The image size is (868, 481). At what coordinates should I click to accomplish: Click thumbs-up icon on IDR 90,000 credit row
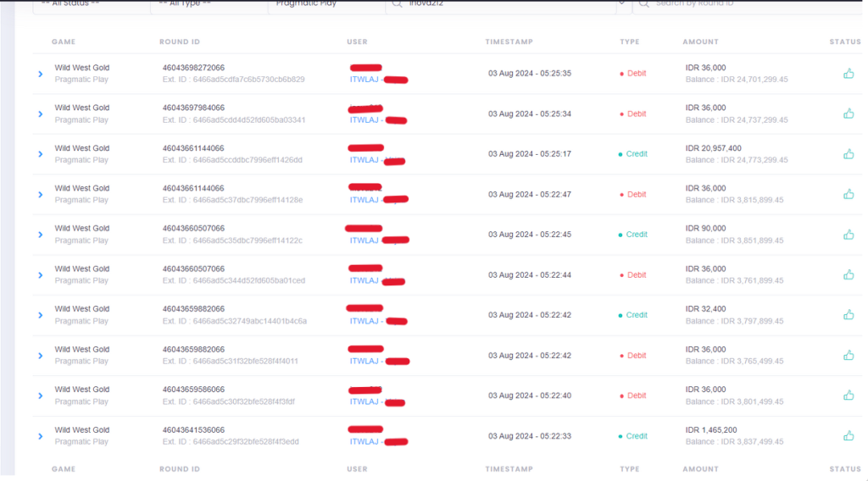coord(849,235)
